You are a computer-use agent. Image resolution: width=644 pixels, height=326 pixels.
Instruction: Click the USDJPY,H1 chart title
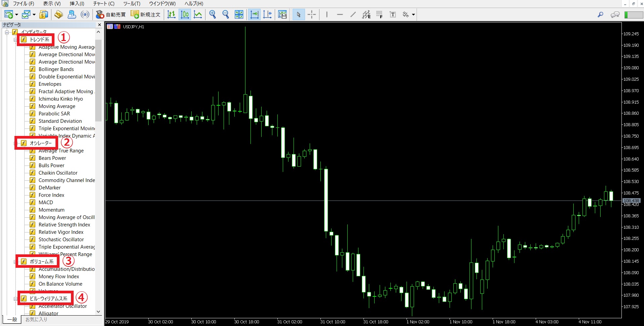[x=134, y=27]
